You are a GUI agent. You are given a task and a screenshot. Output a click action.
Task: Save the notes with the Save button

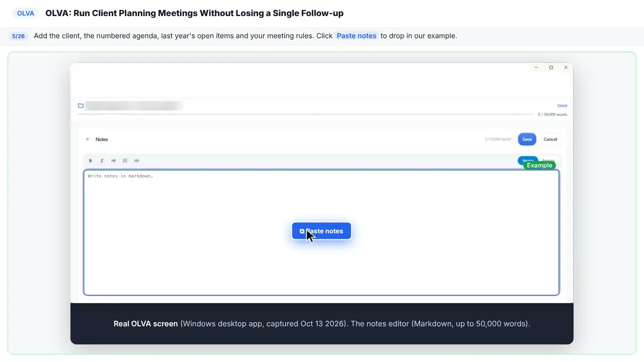[x=527, y=139]
